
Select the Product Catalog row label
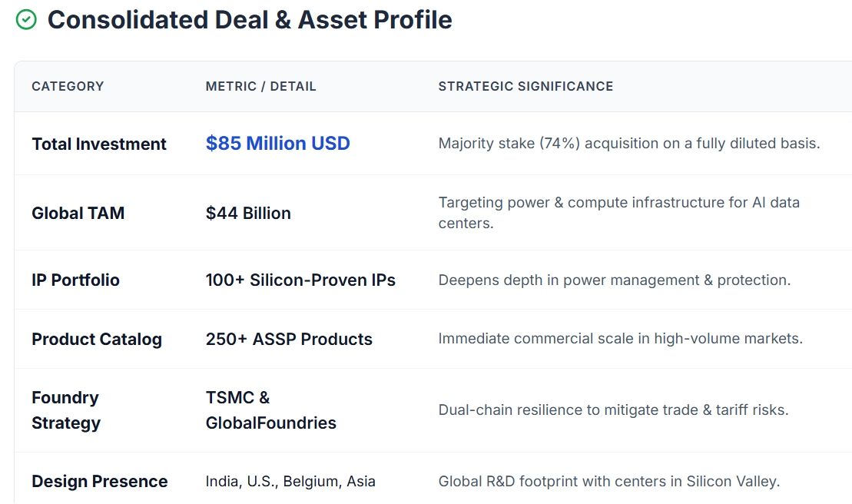click(x=97, y=339)
